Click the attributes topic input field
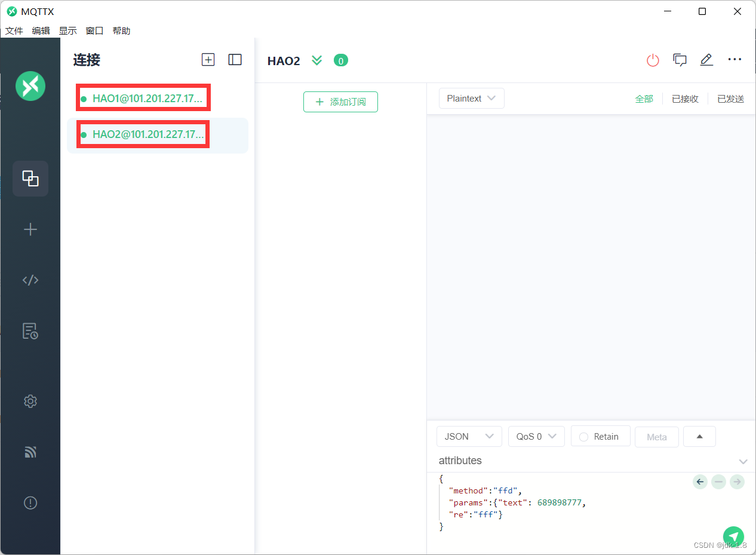The image size is (756, 555). tap(585, 461)
